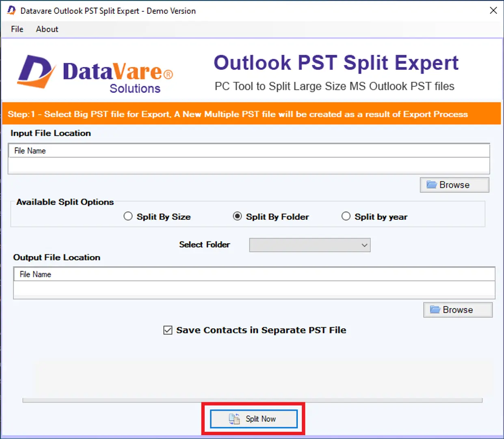Choose the Split by year option
Screen dimensions: 504x439
click(x=346, y=216)
